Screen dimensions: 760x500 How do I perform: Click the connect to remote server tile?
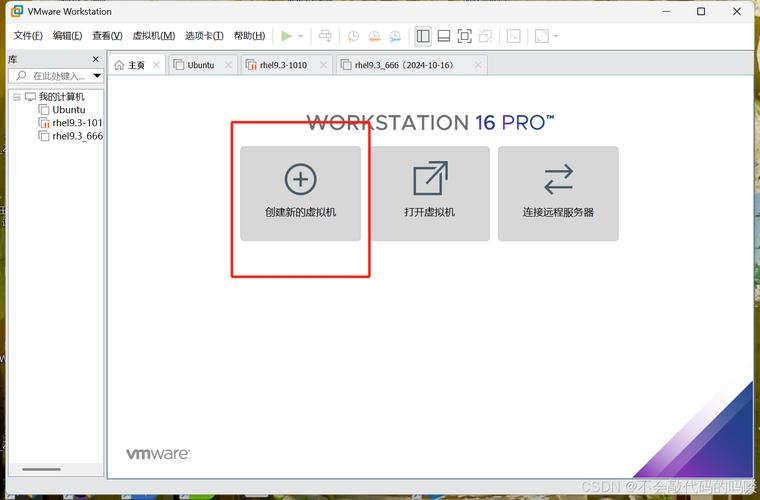pos(558,193)
